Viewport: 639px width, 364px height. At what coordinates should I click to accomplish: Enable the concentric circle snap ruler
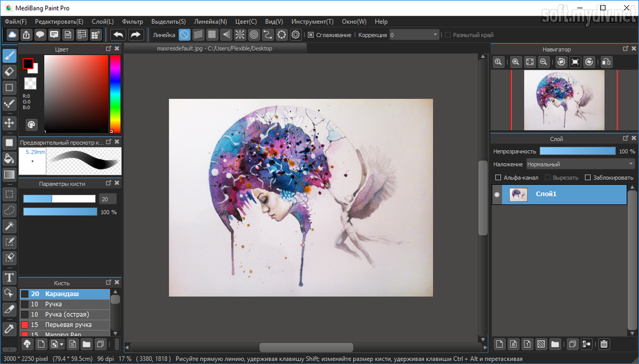[254, 35]
